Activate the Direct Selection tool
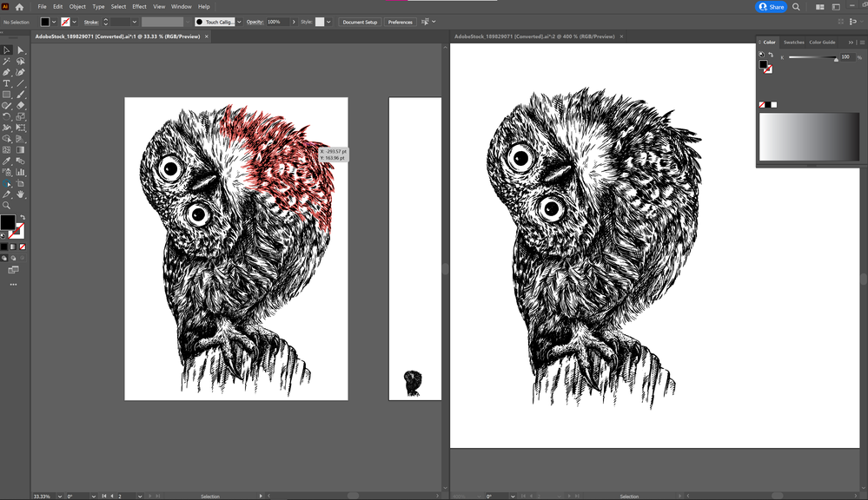Image resolution: width=868 pixels, height=500 pixels. pyautogui.click(x=21, y=50)
